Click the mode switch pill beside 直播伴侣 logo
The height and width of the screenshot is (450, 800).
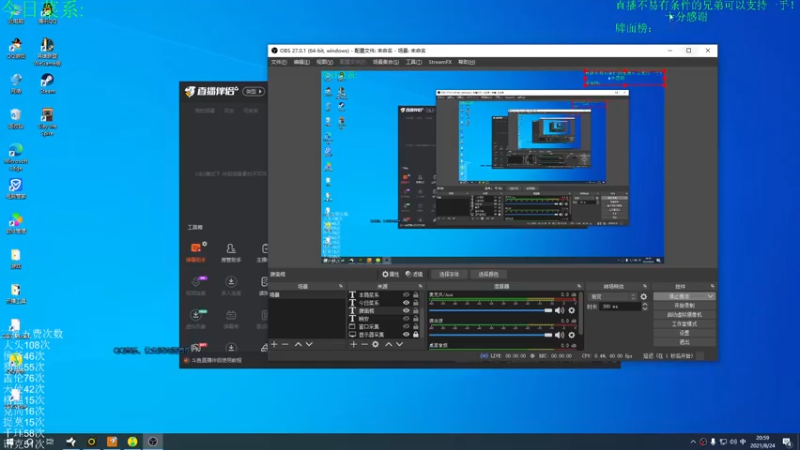pos(254,91)
